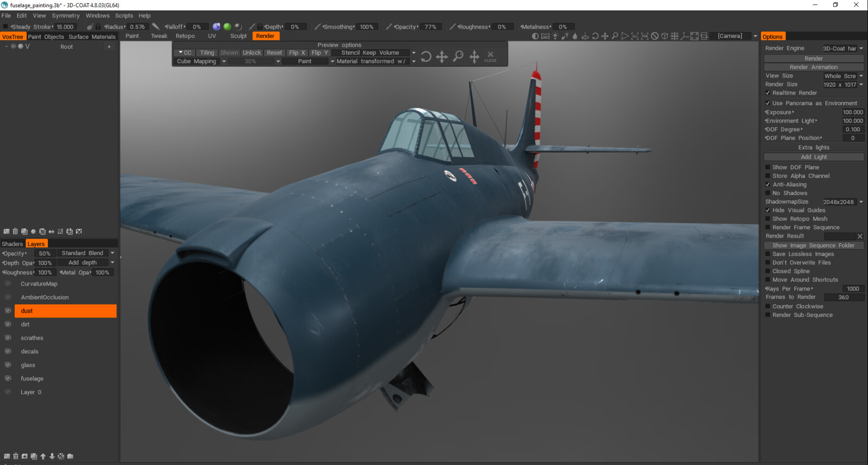Open the Scripts menu
Viewport: 868px width, 465px height.
coord(124,16)
